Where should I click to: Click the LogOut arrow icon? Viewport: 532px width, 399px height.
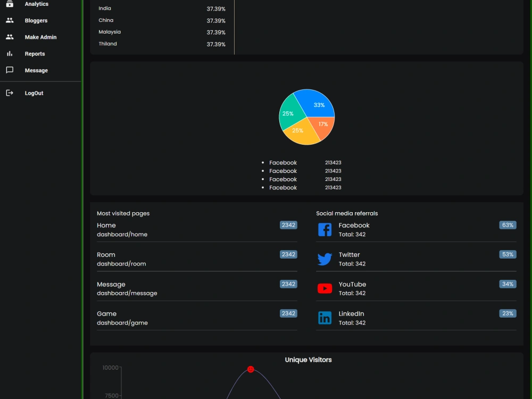pos(9,93)
